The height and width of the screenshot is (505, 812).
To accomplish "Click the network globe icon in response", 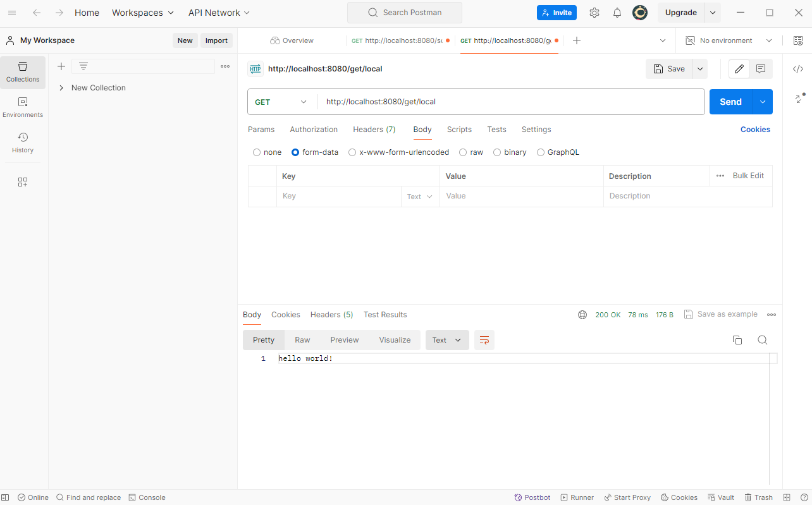I will (x=582, y=315).
